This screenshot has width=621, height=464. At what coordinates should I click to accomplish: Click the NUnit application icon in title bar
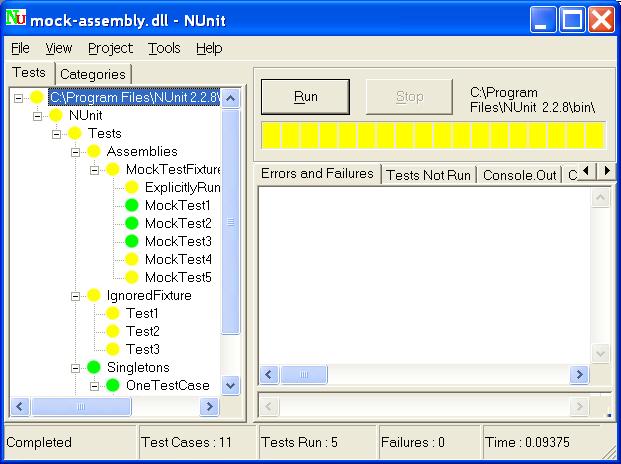point(16,18)
